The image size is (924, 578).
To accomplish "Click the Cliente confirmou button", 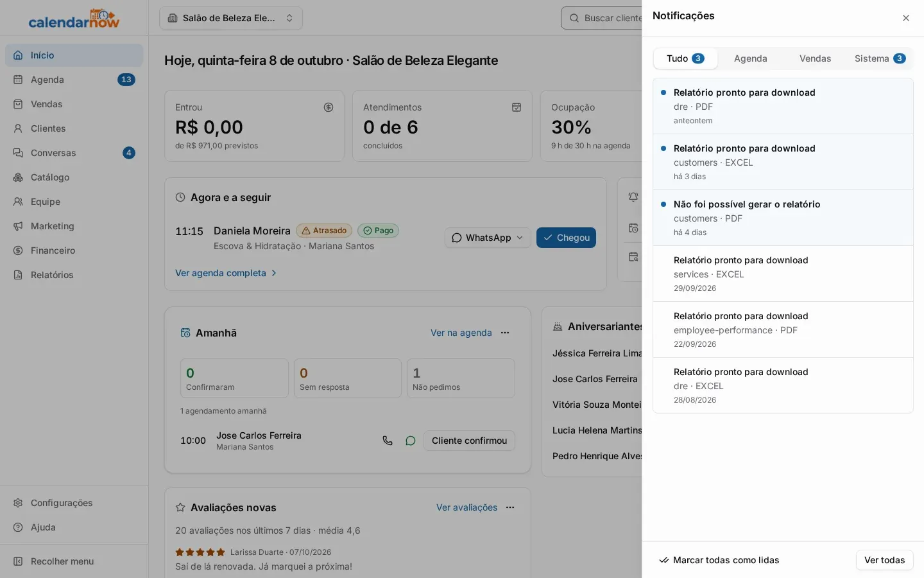I will coord(469,441).
